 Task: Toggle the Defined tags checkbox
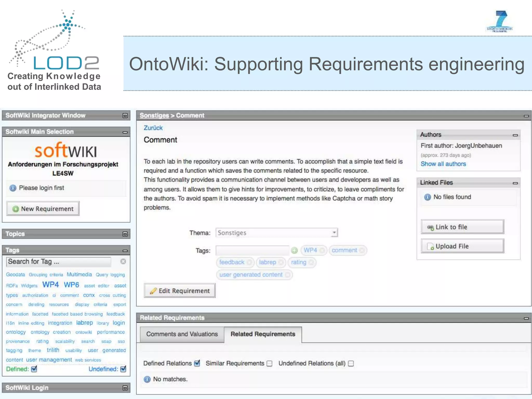(x=34, y=369)
